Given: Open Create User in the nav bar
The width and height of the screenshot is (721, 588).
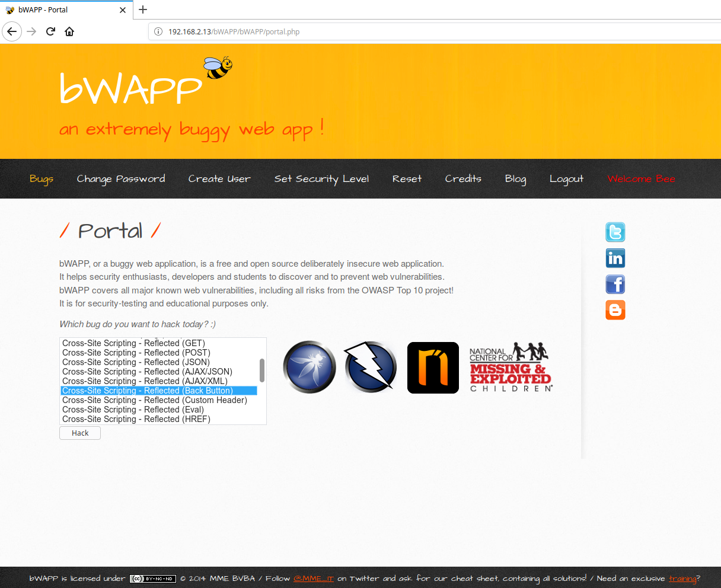Looking at the screenshot, I should coord(219,178).
